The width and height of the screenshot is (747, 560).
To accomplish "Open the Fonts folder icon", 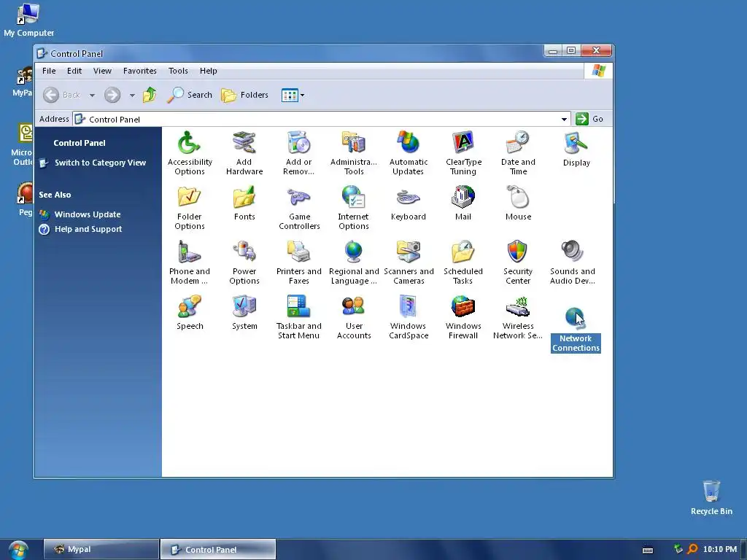I will click(x=244, y=204).
